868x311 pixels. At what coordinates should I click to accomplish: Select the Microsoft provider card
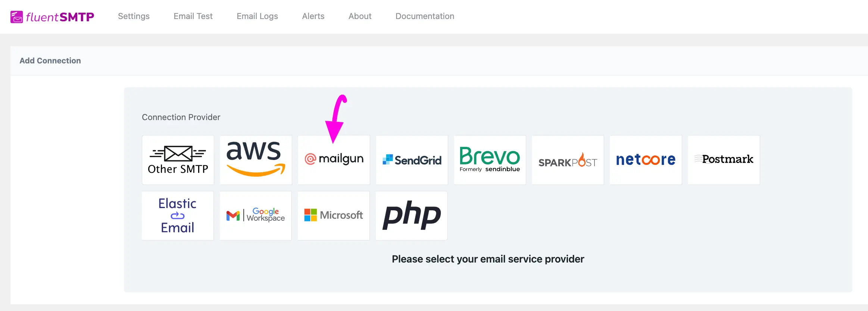[x=334, y=216]
